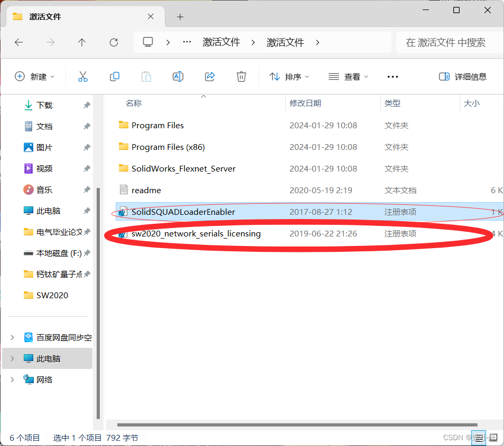
Task: Click the computer monitor icon in address bar
Action: coord(148,42)
